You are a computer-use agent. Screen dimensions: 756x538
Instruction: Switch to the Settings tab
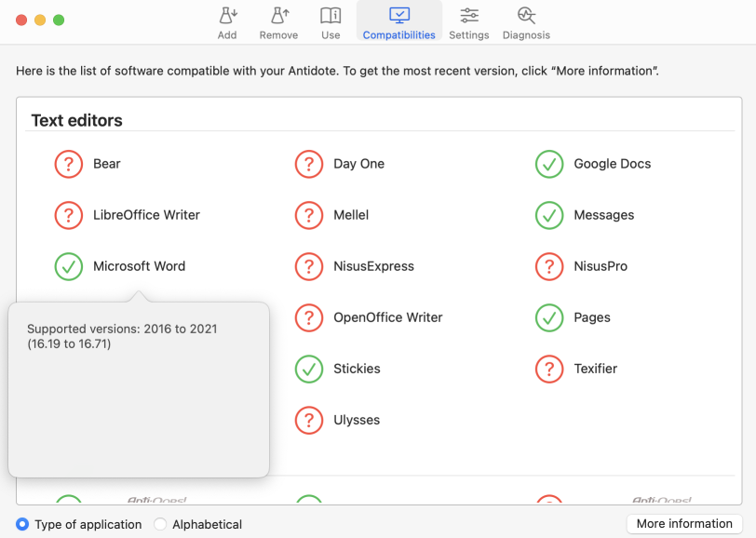(468, 20)
